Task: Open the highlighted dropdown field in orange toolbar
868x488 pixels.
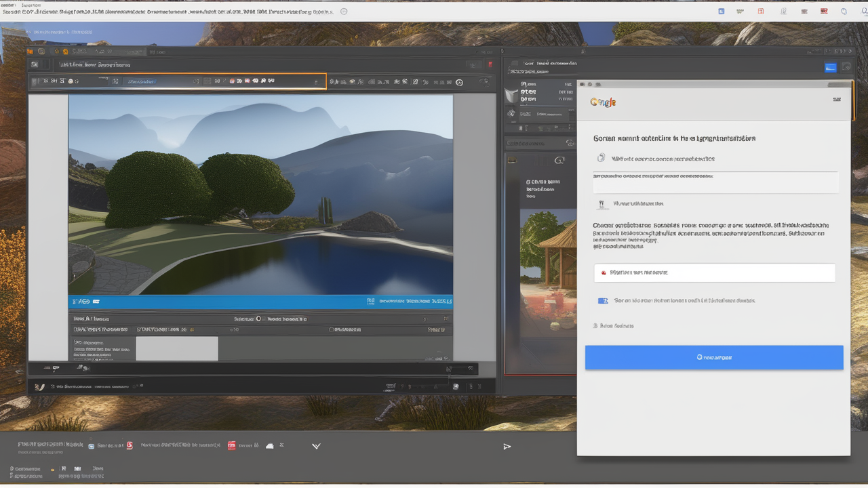Action: click(142, 82)
